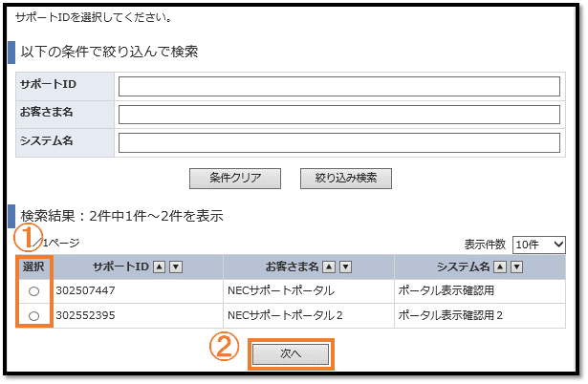This screenshot has height=384, width=588.
Task: Select radio button for ID 302552395
Action: (x=34, y=315)
